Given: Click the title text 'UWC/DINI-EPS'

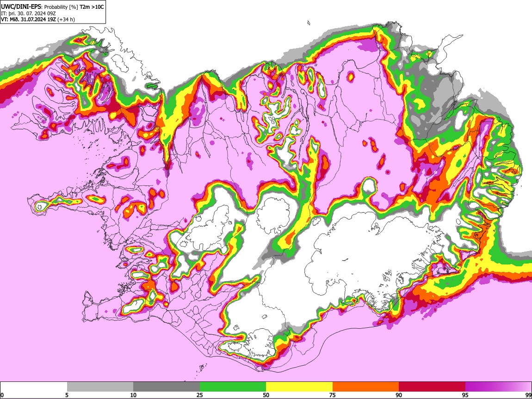Looking at the screenshot, I should coord(21,7).
